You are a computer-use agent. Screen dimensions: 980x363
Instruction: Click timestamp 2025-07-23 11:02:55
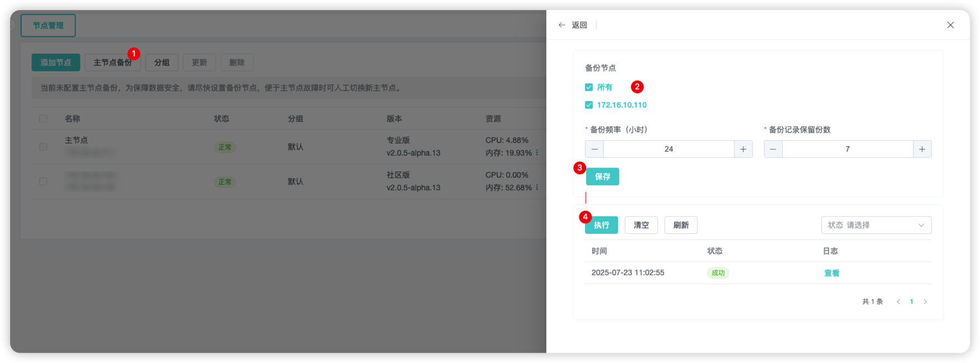(x=628, y=273)
